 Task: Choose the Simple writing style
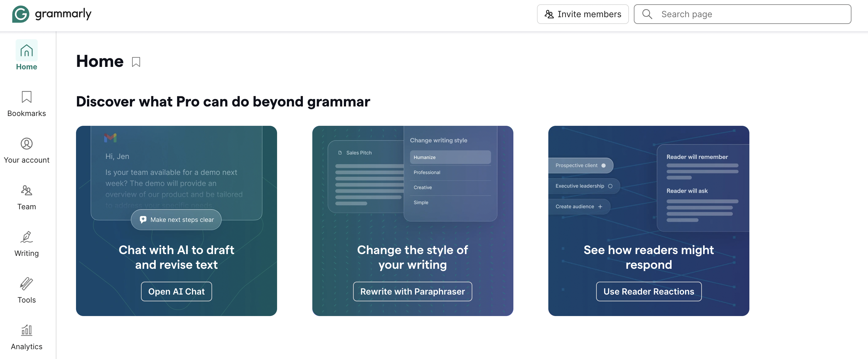pos(450,203)
